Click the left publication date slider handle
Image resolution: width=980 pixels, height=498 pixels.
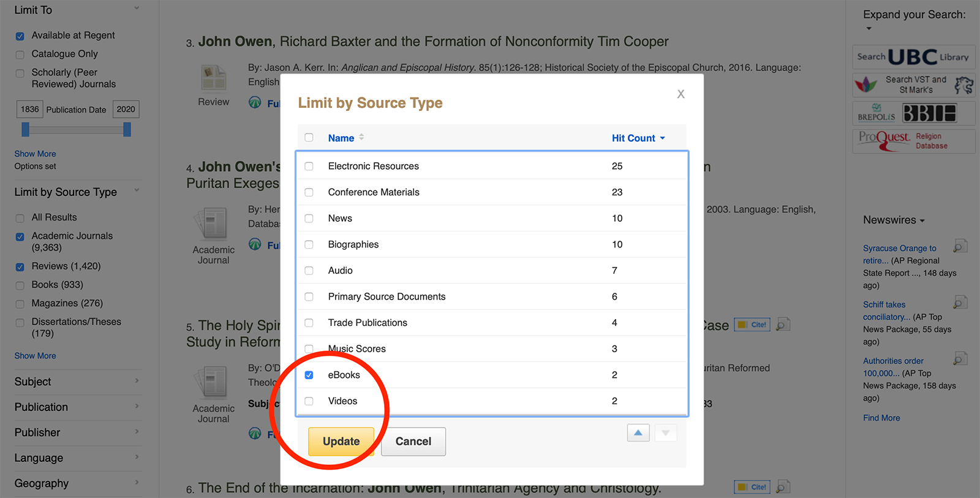25,129
